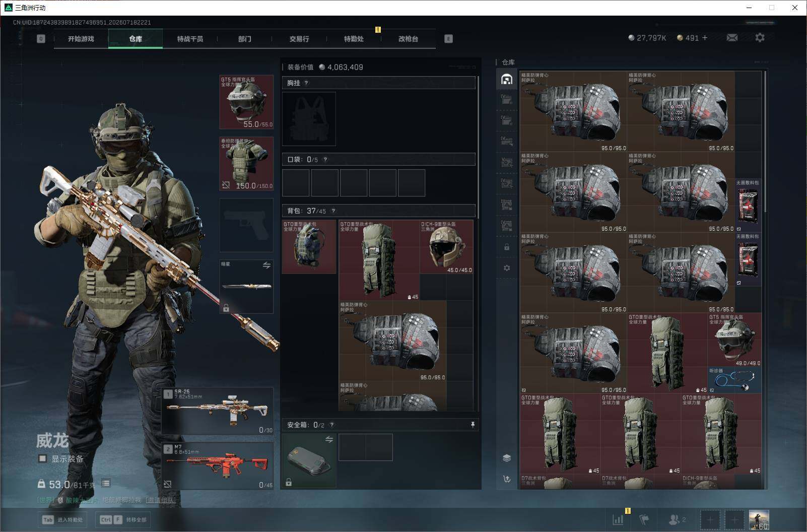Toggle the pin icon on the 安全箱 header
Image resolution: width=807 pixels, height=532 pixels.
(x=473, y=425)
